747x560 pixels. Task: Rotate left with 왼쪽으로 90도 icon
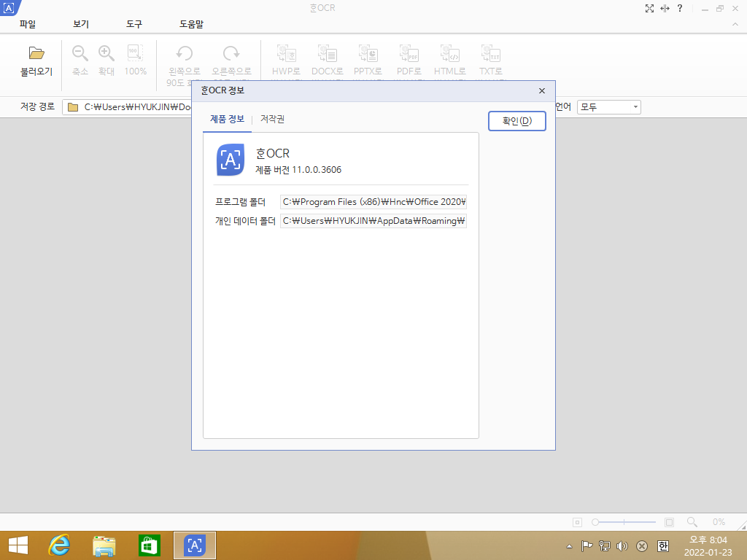[185, 52]
